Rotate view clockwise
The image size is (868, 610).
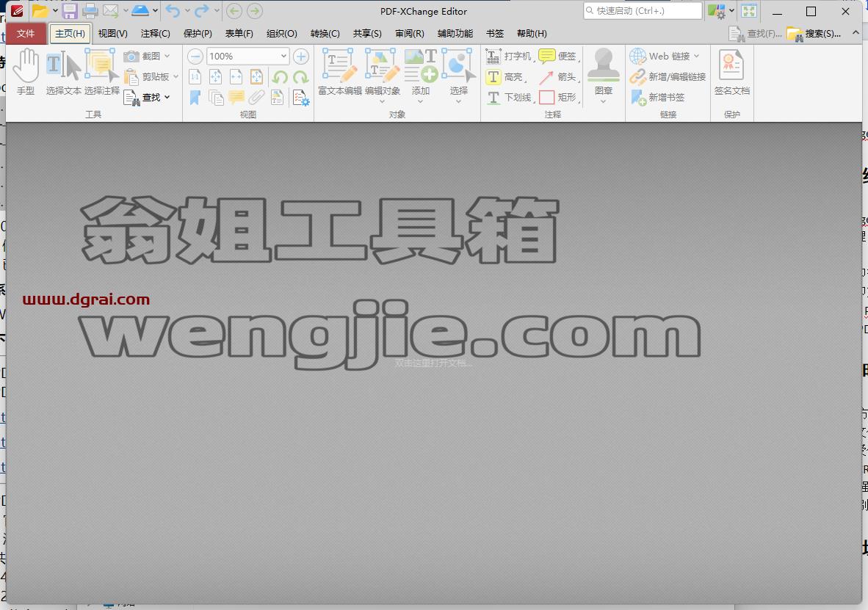300,77
